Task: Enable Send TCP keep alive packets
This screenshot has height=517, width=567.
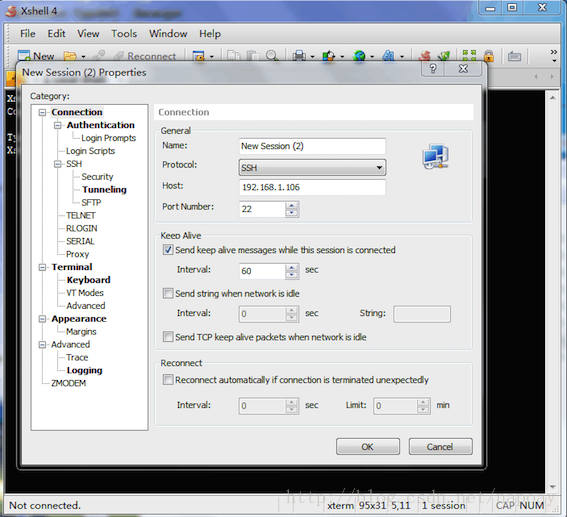Action: [x=168, y=337]
